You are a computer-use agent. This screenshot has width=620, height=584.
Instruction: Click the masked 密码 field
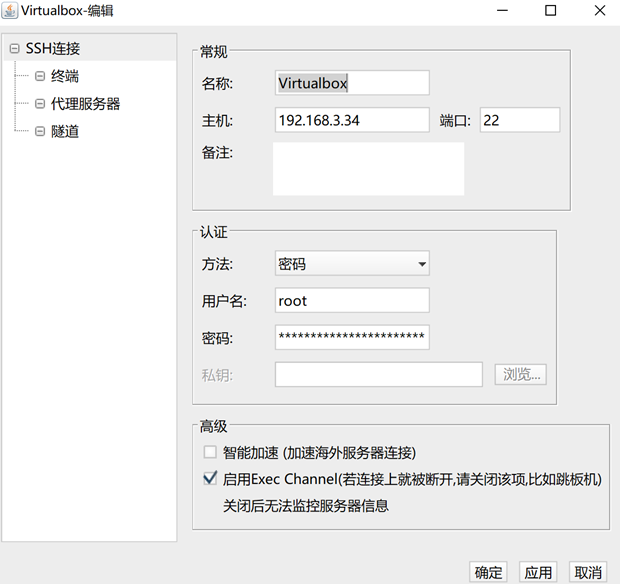pos(352,338)
